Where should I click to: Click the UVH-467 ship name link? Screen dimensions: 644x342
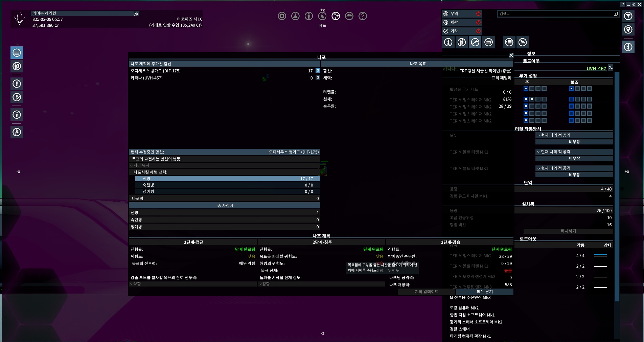pos(596,68)
